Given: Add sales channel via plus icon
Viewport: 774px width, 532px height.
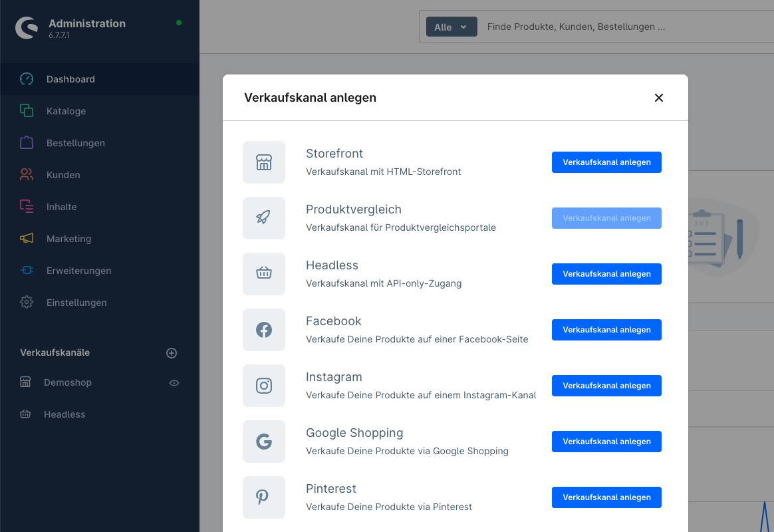Looking at the screenshot, I should coord(172,353).
